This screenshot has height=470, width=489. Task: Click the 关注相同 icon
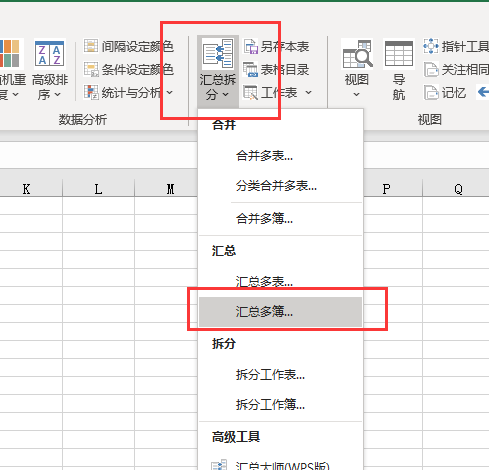tap(431, 69)
